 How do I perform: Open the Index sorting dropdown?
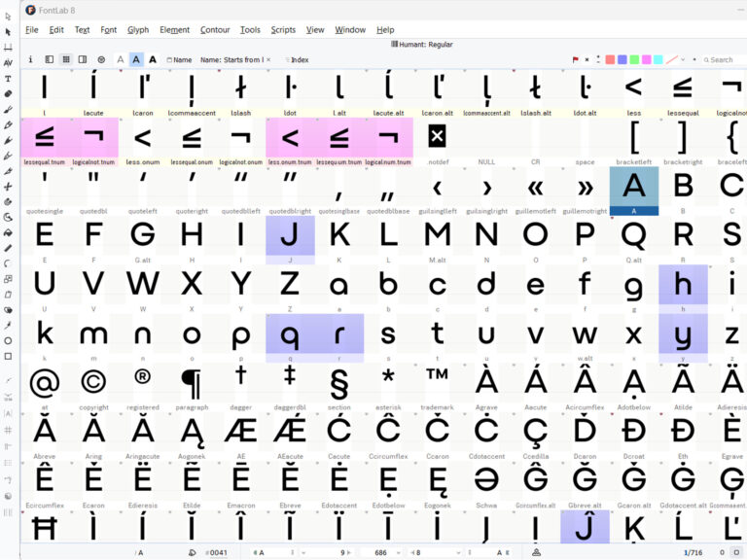(x=296, y=59)
